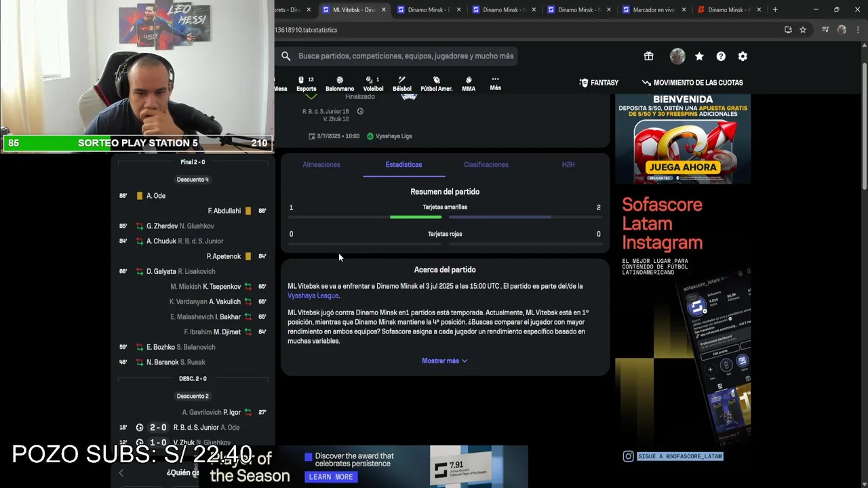Open the user profile avatar
Screen dimensions: 868x488
click(677, 56)
